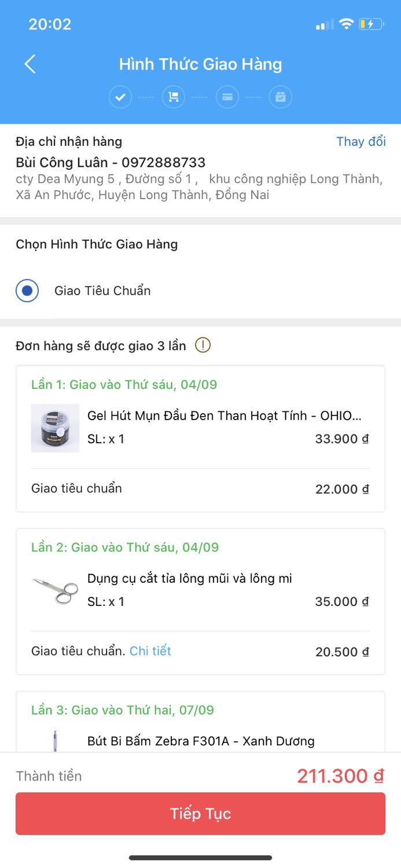
Task: Open Lần 1 delivery details card
Action: point(200,437)
